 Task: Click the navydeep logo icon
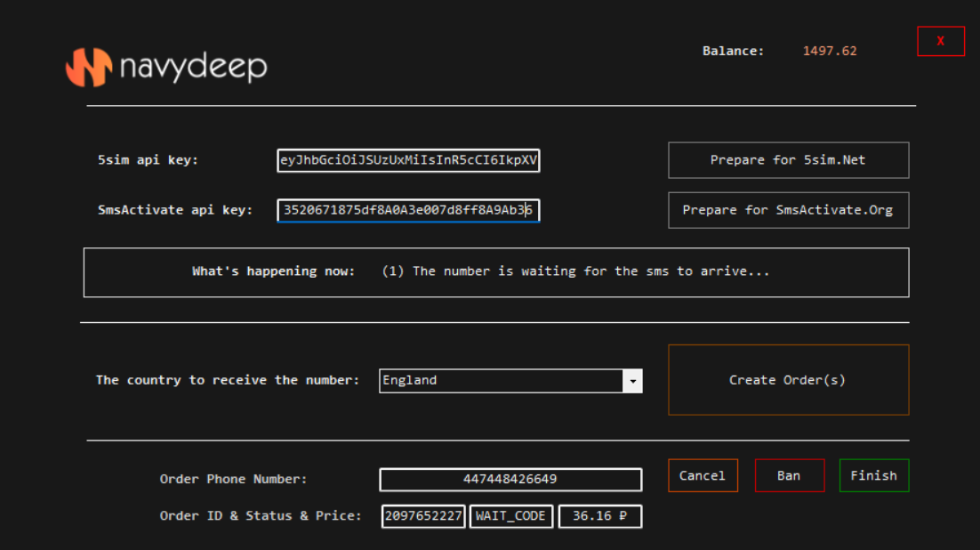(x=89, y=67)
